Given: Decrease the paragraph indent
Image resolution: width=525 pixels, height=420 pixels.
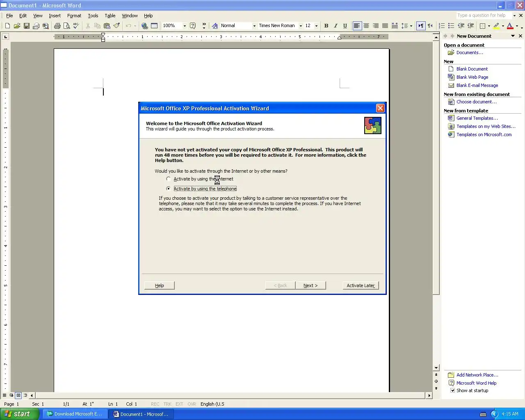Looking at the screenshot, I should tap(461, 25).
